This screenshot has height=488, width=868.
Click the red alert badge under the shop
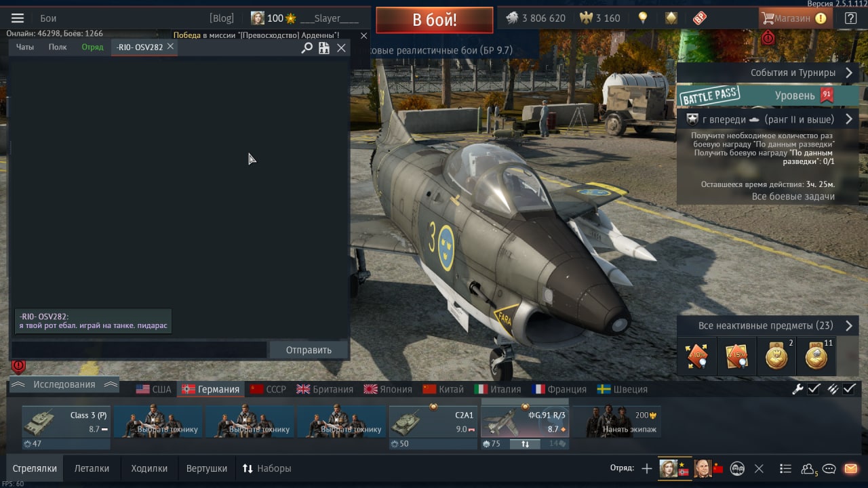click(x=768, y=37)
